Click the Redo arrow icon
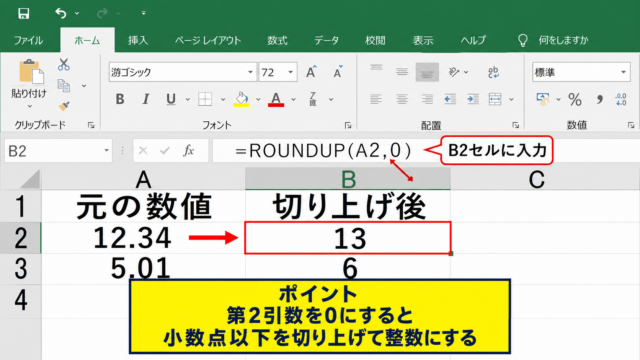This screenshot has height=360, width=640. point(102,13)
